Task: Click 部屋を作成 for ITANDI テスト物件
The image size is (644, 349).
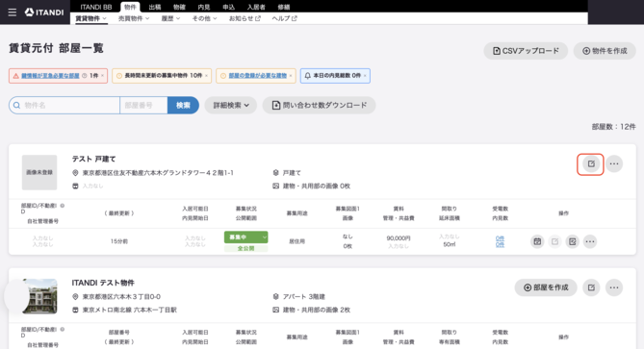Action: [x=546, y=287]
